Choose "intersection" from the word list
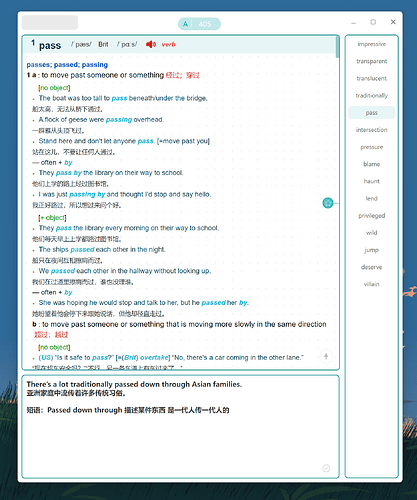Image resolution: width=417 pixels, height=500 pixels. pos(371,130)
